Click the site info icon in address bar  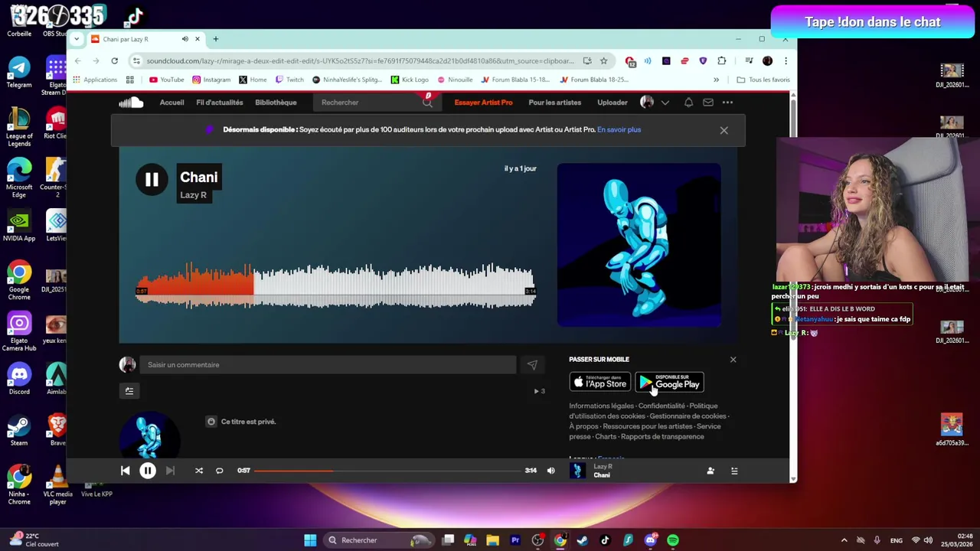136,60
